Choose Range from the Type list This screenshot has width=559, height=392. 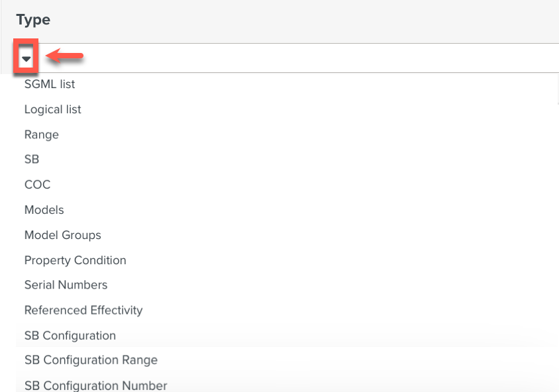pyautogui.click(x=41, y=134)
